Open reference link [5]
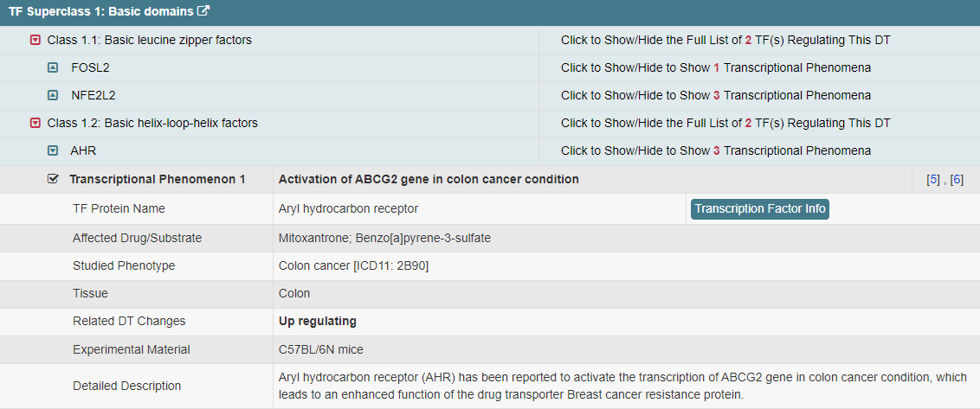 [x=933, y=180]
